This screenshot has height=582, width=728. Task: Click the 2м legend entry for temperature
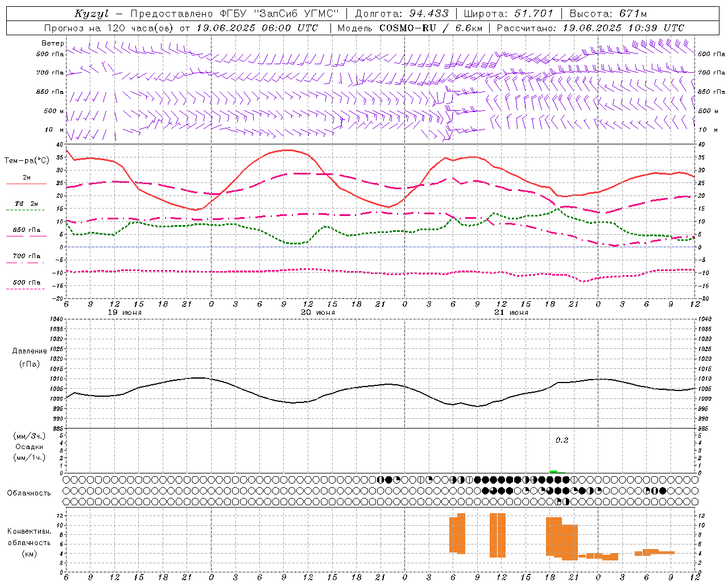click(x=27, y=177)
